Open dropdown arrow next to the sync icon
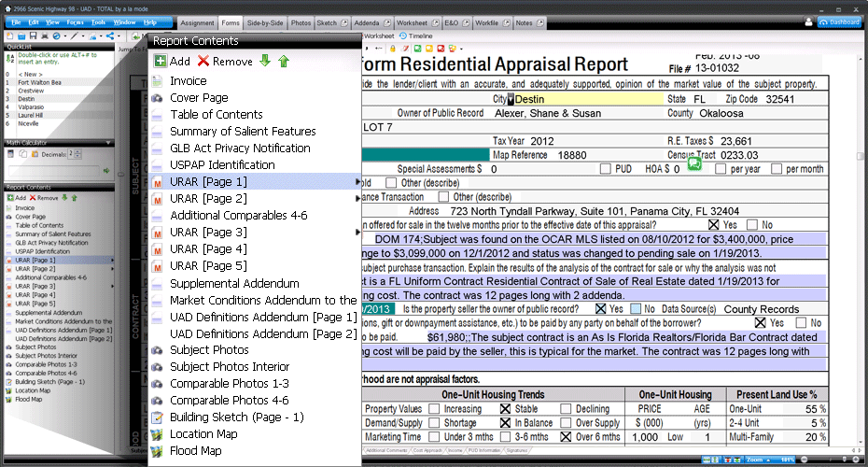868x467 pixels. (x=64, y=36)
